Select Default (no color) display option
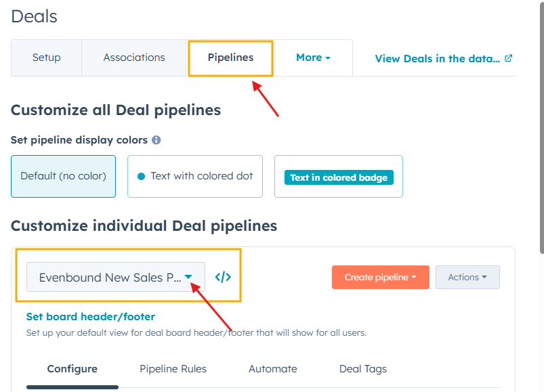 pos(64,176)
